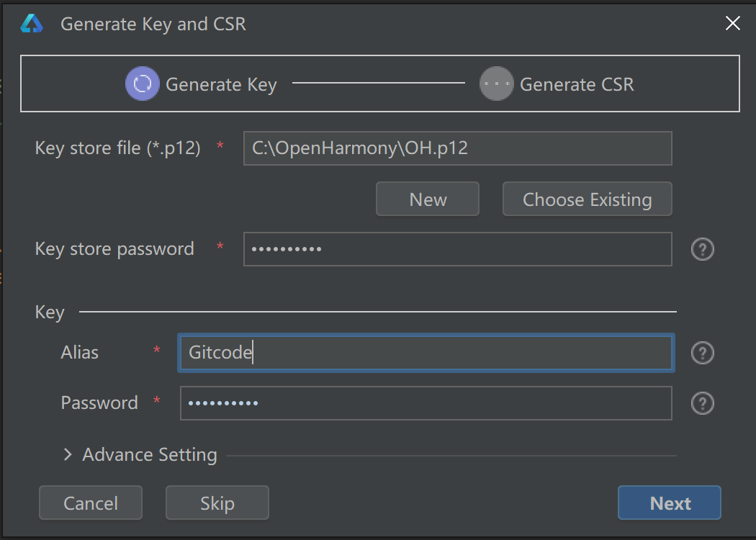Expand the Advance Setting chevron

68,454
